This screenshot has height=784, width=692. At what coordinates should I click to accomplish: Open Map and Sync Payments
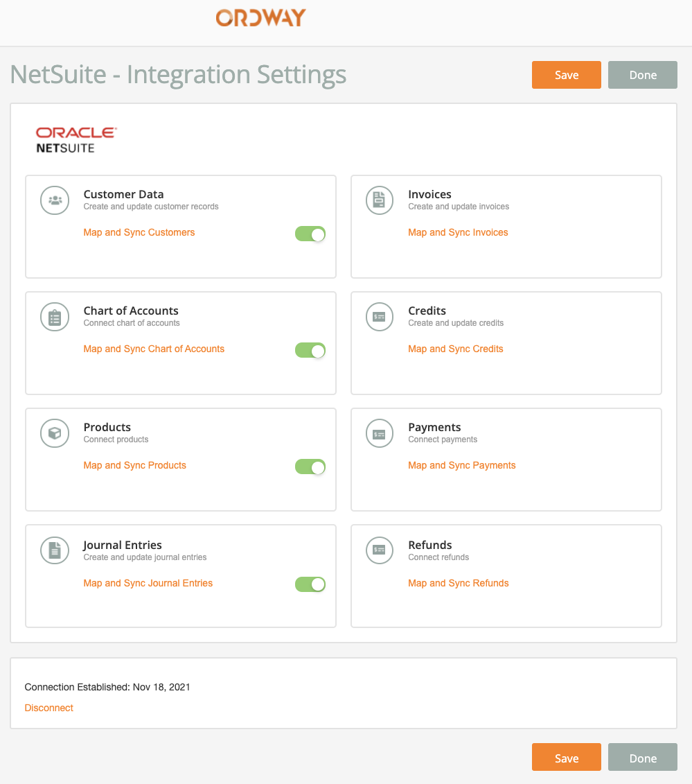461,466
